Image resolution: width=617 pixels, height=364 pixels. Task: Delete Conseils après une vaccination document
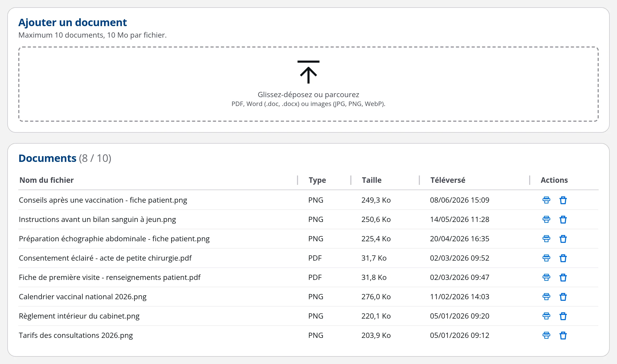coord(563,200)
